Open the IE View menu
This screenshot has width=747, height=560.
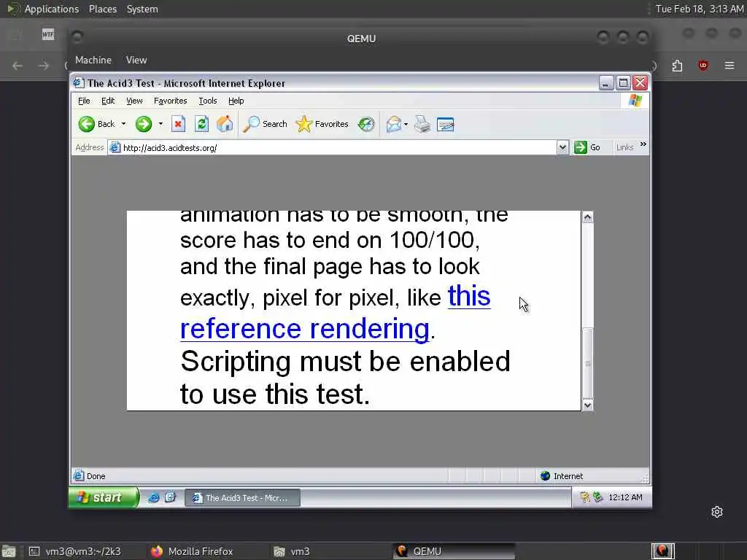134,101
